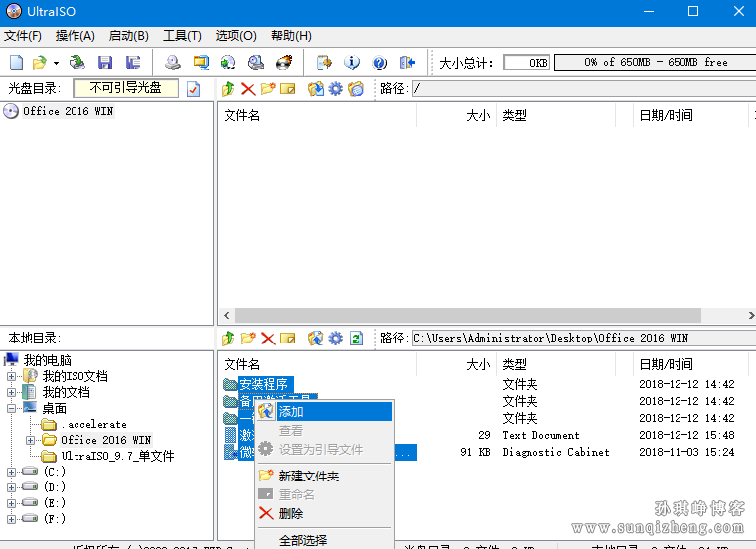This screenshot has width=756, height=549.
Task: Click the 不可引导光盘 boot status box
Action: pos(125,88)
